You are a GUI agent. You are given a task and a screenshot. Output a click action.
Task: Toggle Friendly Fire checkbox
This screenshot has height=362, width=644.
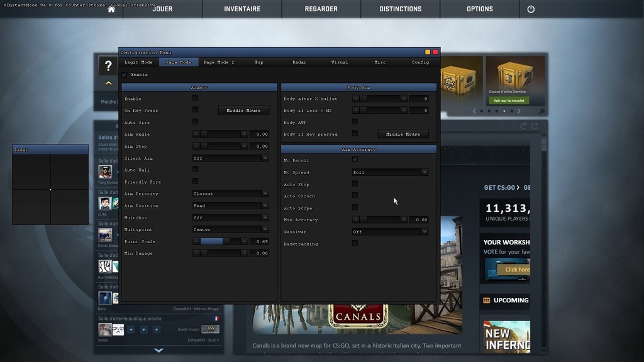[x=195, y=181]
